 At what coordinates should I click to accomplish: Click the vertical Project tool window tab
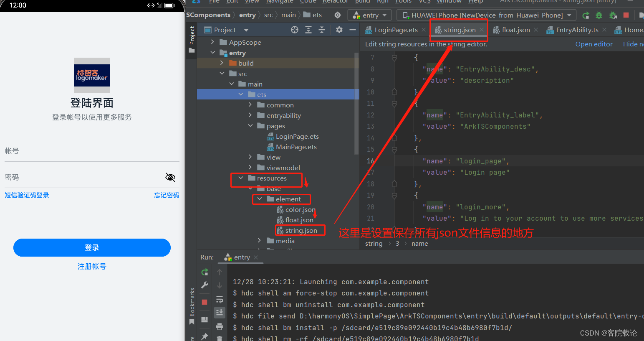(x=192, y=39)
